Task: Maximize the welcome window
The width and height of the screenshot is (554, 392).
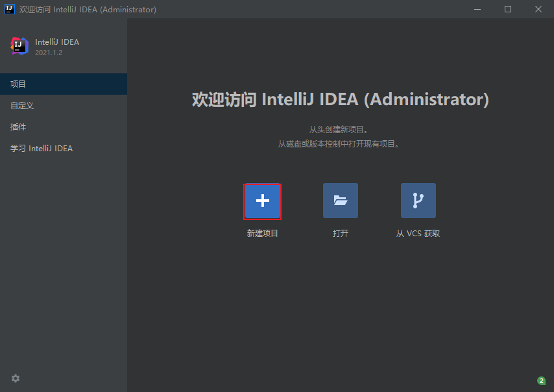Action: pos(508,9)
